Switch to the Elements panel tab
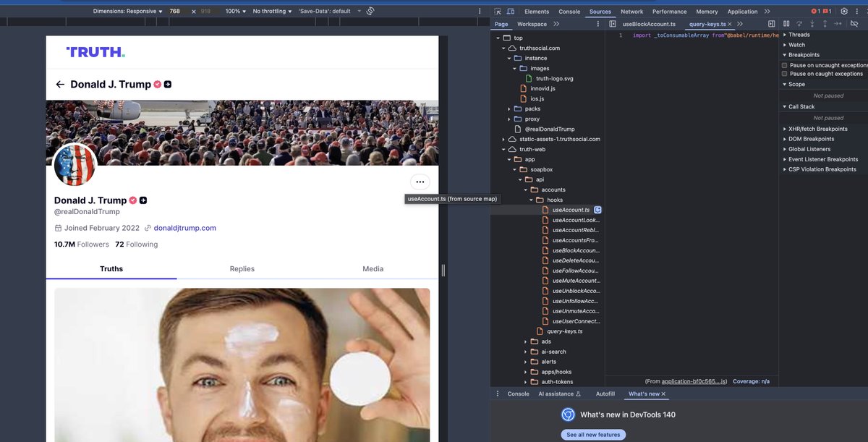The height and width of the screenshot is (442, 868). [x=537, y=12]
